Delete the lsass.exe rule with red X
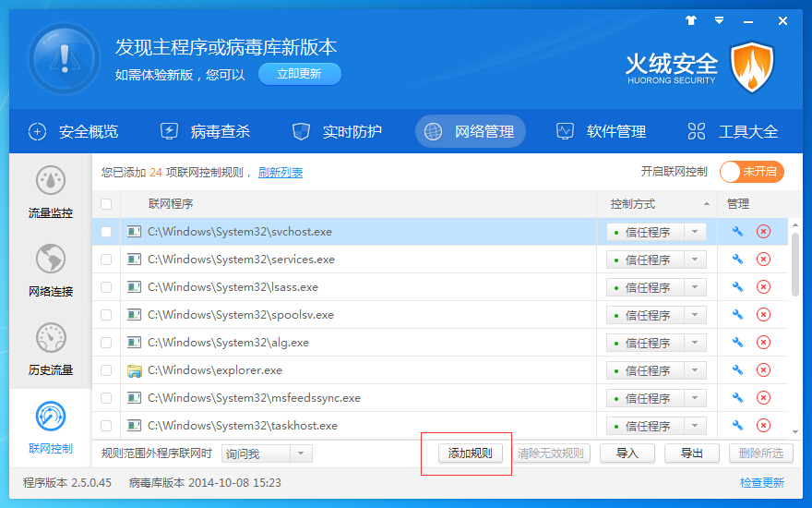Image resolution: width=812 pixels, height=508 pixels. (763, 287)
